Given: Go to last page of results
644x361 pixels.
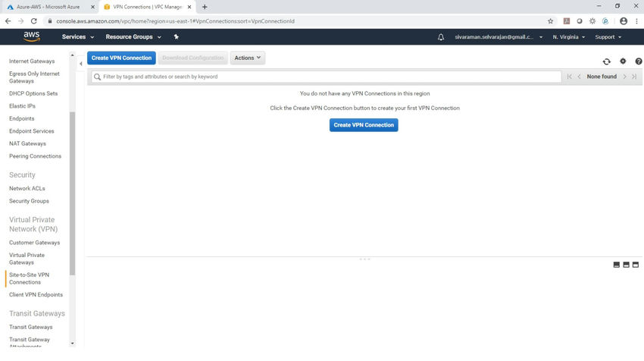Looking at the screenshot, I should click(634, 77).
